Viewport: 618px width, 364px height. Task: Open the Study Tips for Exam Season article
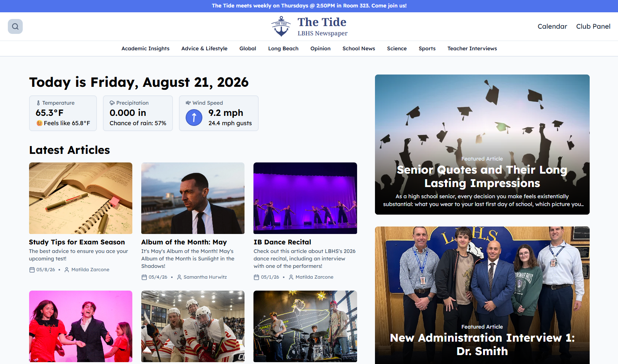coord(77,242)
